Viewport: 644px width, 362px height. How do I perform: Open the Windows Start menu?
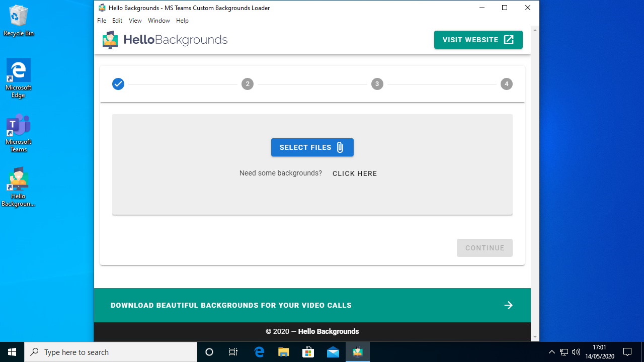pyautogui.click(x=12, y=352)
